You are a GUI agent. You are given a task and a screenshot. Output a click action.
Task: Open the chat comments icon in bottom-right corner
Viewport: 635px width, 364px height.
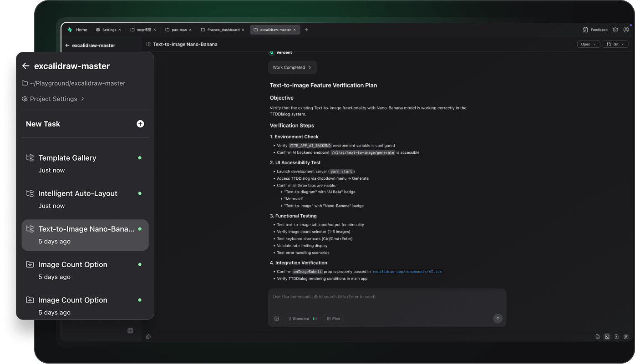(x=626, y=337)
